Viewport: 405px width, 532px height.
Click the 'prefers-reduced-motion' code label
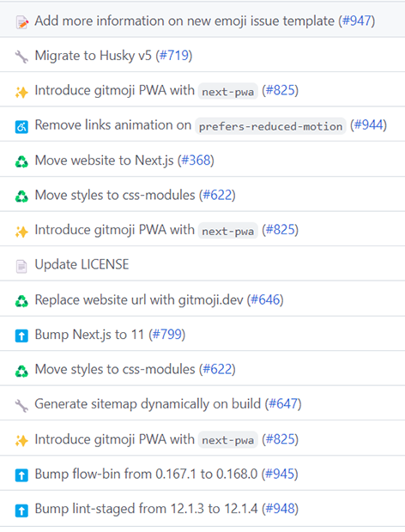coord(270,126)
